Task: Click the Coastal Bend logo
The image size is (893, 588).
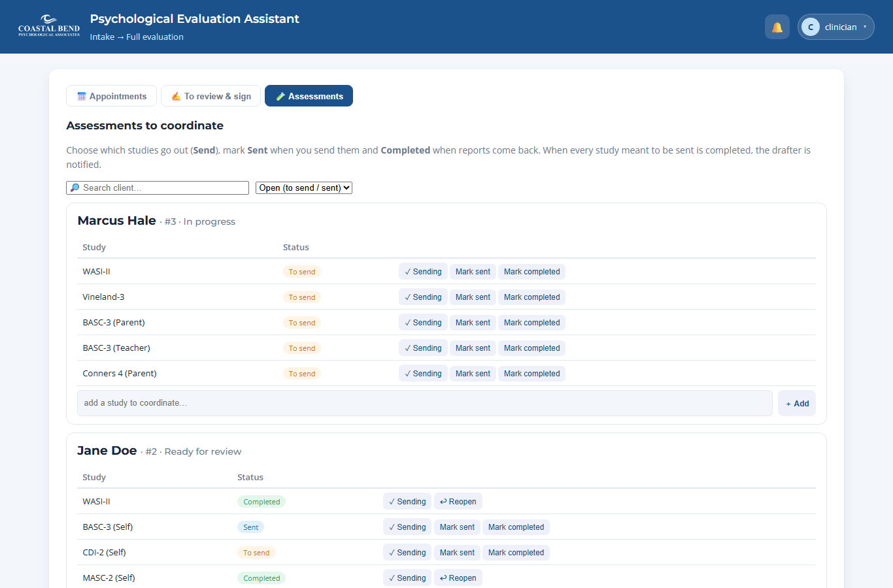Action: 49,26
